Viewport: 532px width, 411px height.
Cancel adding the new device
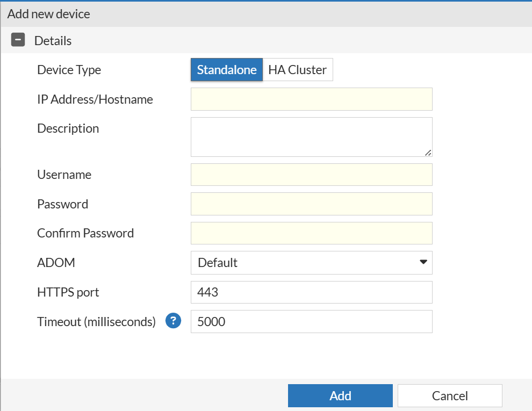[450, 396]
